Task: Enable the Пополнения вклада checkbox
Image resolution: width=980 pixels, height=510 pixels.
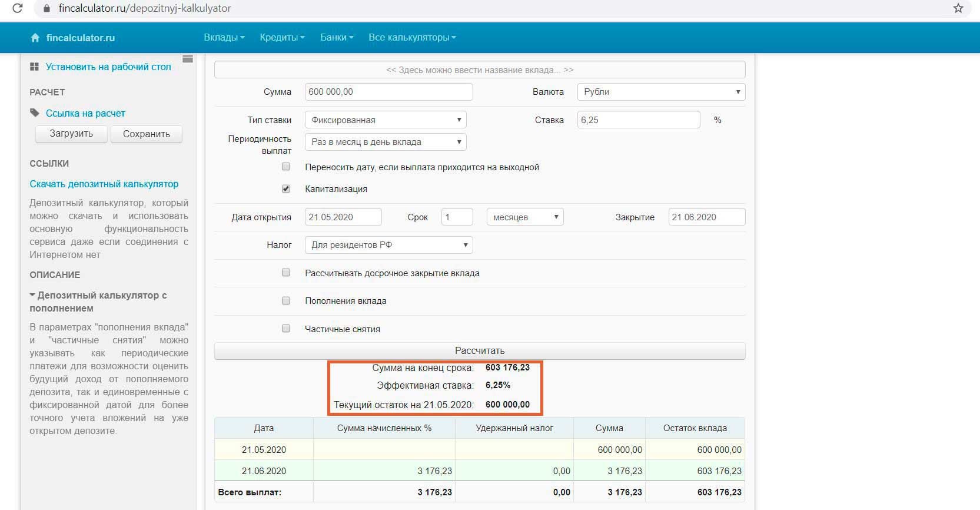Action: click(286, 300)
